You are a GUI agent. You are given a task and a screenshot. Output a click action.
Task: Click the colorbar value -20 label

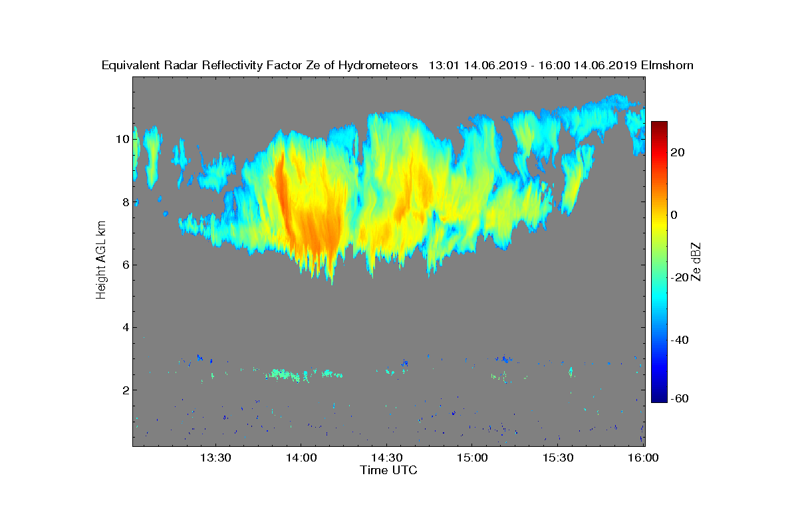(678, 277)
